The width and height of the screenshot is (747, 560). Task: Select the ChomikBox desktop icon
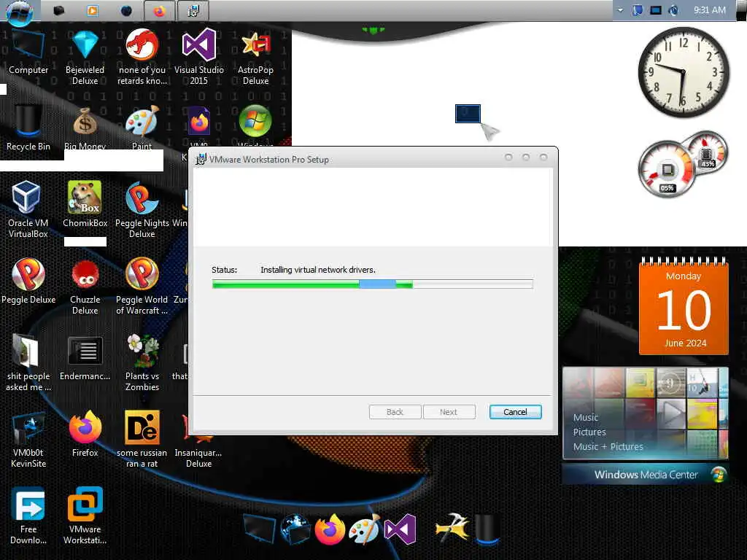tap(85, 204)
